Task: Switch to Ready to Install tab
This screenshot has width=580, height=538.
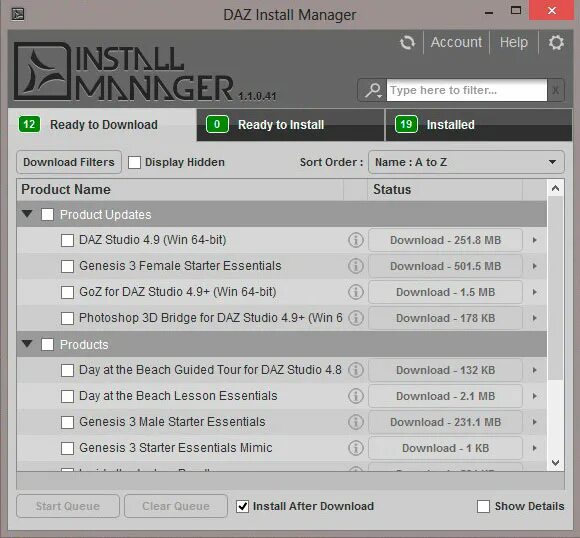Action: [x=290, y=125]
